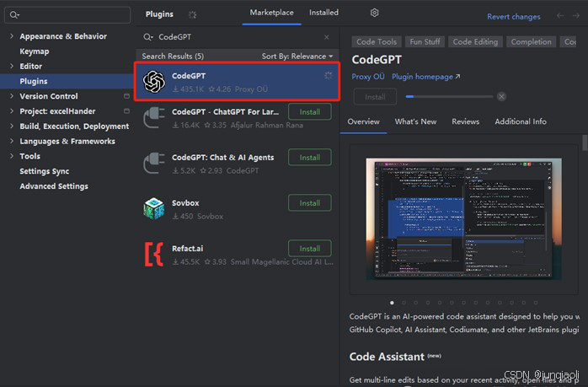Select CodeGPT ChatGPT For Large plug icon
This screenshot has height=387, width=588.
(154, 117)
